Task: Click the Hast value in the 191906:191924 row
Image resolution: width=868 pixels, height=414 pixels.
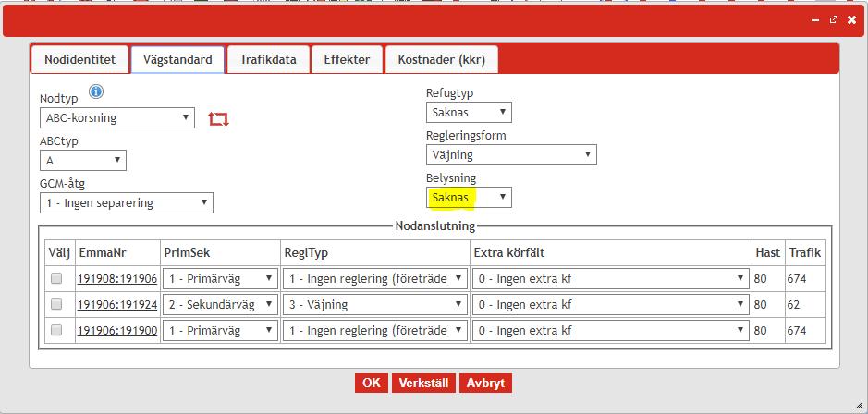Action: tap(760, 304)
